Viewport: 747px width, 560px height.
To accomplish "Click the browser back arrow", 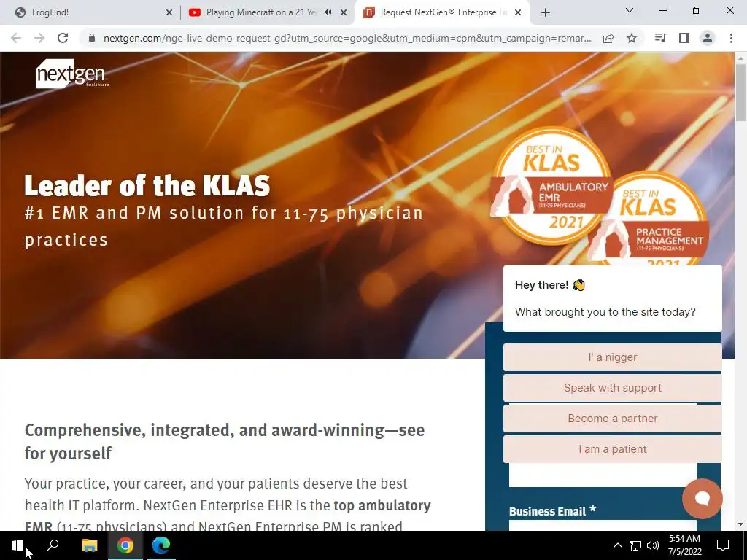I will 16,38.
